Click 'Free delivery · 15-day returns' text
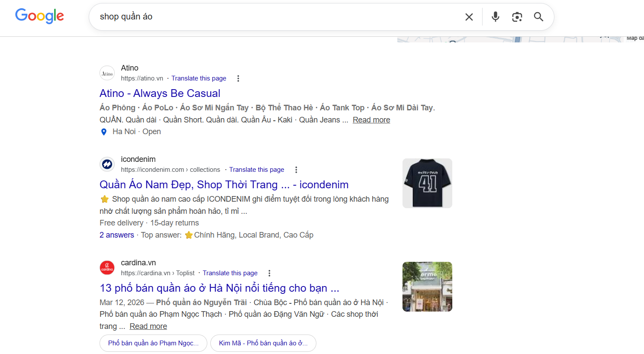644x354 pixels. tap(149, 223)
